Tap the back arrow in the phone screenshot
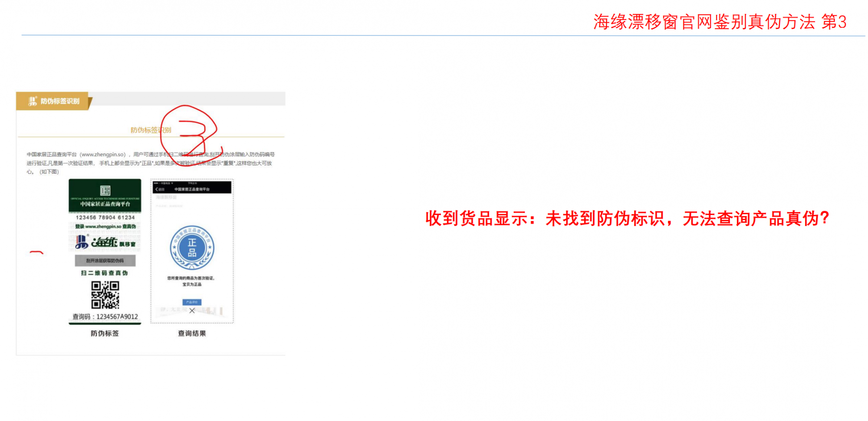Image resolution: width=868 pixels, height=421 pixels. click(157, 189)
